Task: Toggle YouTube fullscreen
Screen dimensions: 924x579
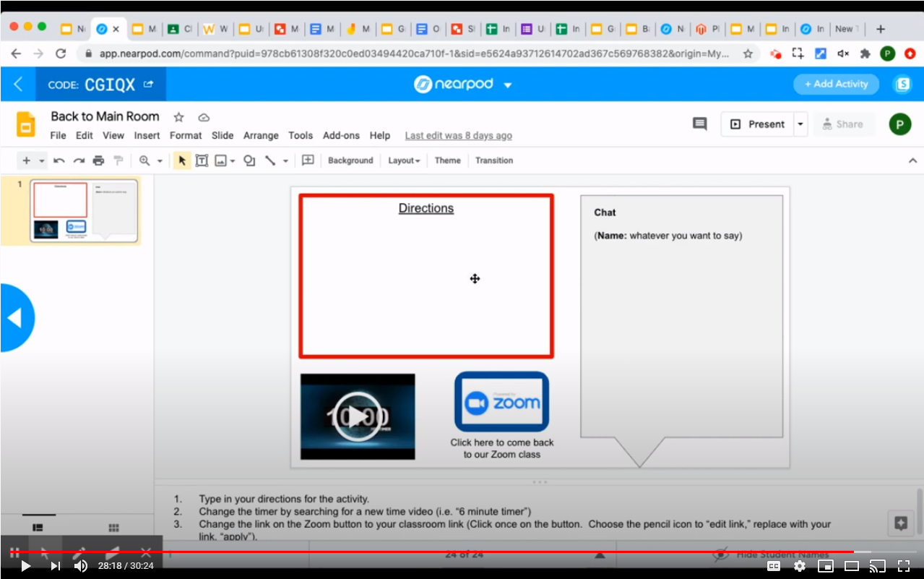Action: click(904, 566)
